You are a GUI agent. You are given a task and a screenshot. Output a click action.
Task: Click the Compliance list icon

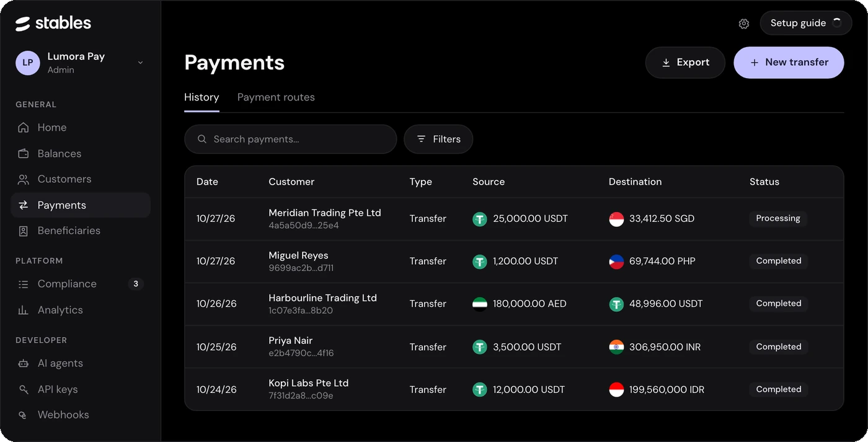click(24, 284)
